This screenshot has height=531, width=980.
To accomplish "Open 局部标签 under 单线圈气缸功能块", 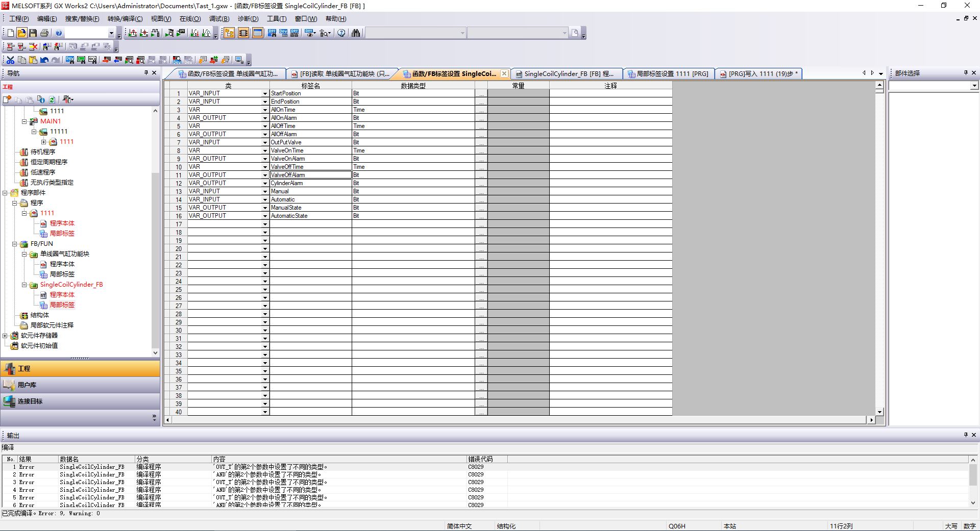I will click(62, 274).
